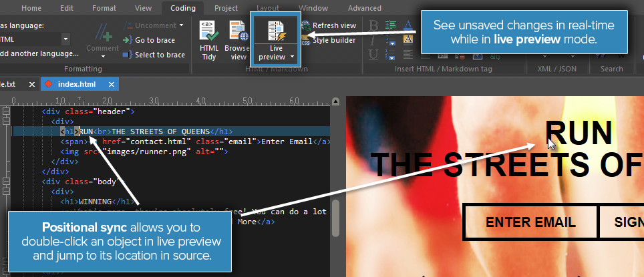Click THE STREETS OF heading in preview

click(x=506, y=164)
